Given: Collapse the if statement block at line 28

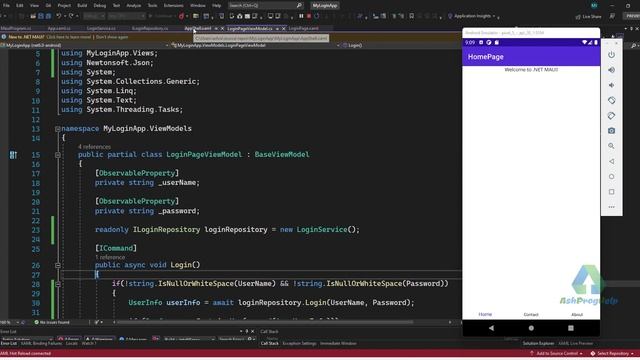Looking at the screenshot, I should coord(58,284).
